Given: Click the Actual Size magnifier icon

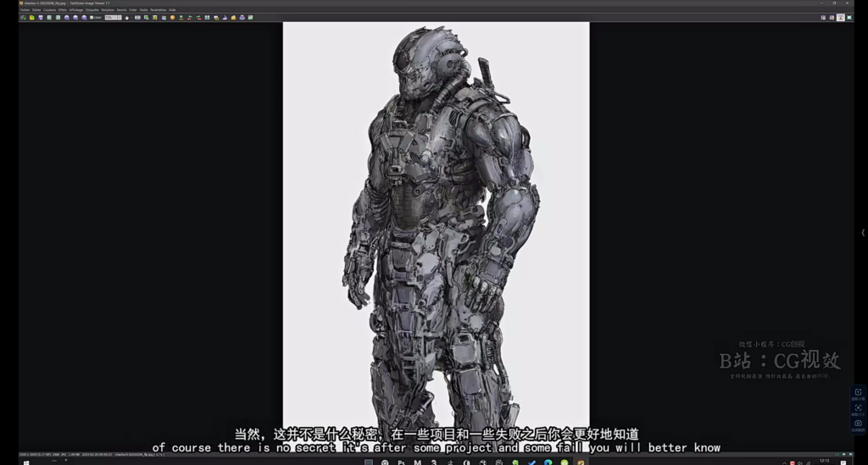Looking at the screenshot, I should click(x=84, y=18).
